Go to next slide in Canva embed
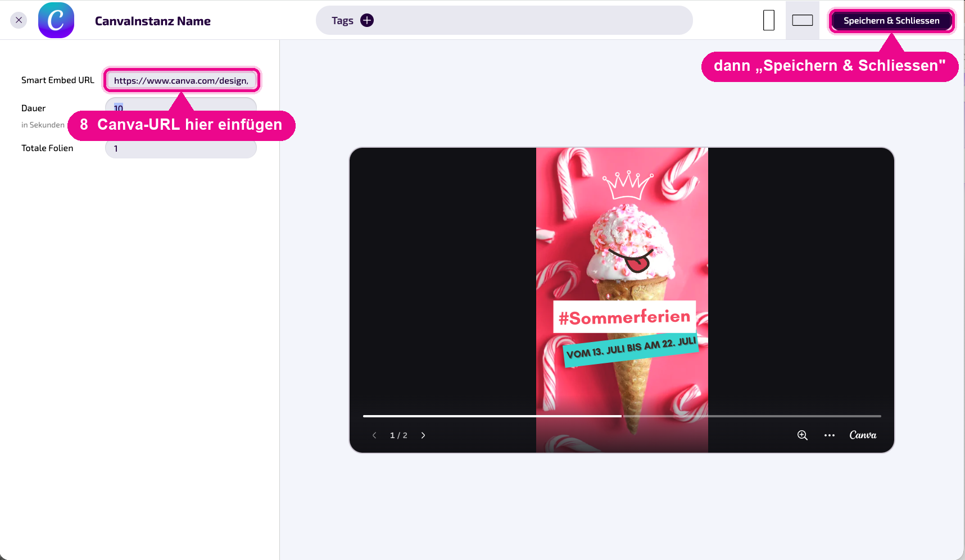 coord(423,435)
